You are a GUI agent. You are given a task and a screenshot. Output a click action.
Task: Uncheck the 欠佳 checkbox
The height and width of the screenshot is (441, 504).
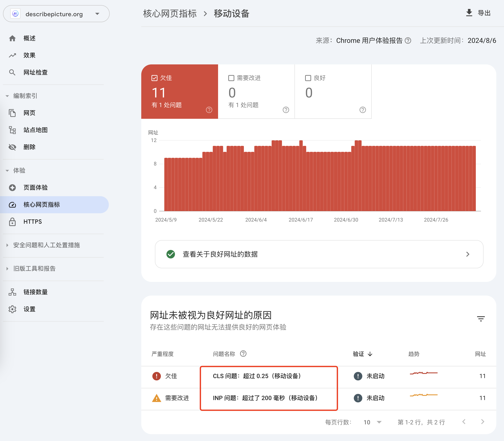(x=154, y=78)
